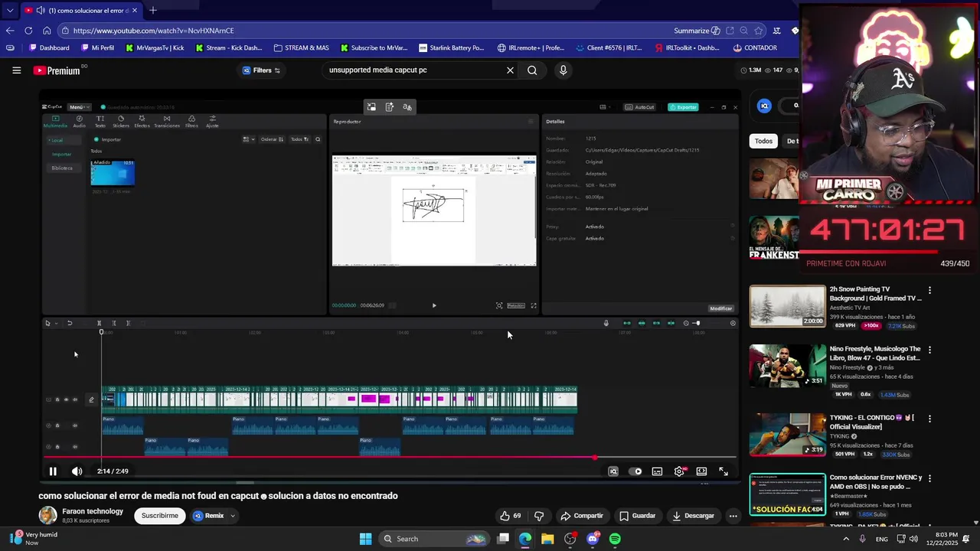The width and height of the screenshot is (980, 551).
Task: Open Windows Start menu
Action: pos(365,539)
